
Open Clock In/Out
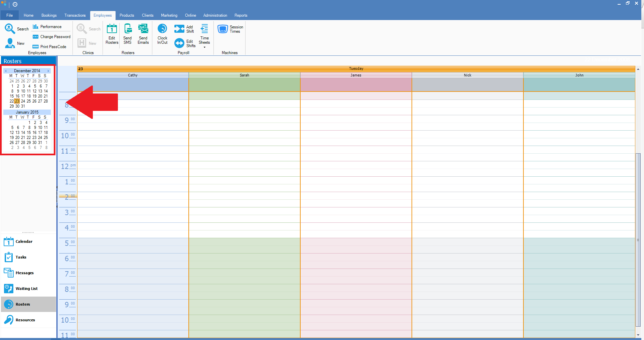click(x=162, y=34)
